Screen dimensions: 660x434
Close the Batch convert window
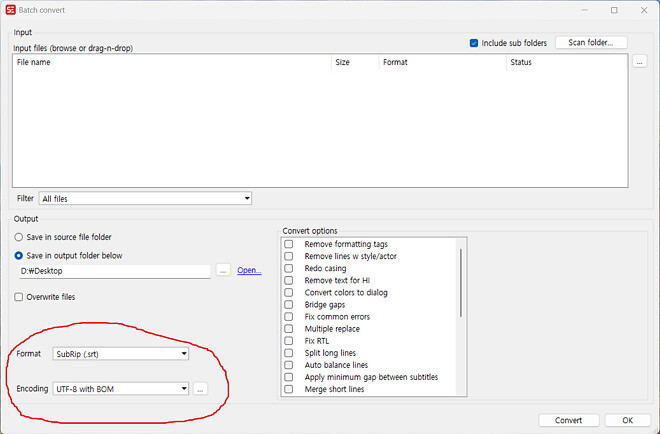[642, 10]
